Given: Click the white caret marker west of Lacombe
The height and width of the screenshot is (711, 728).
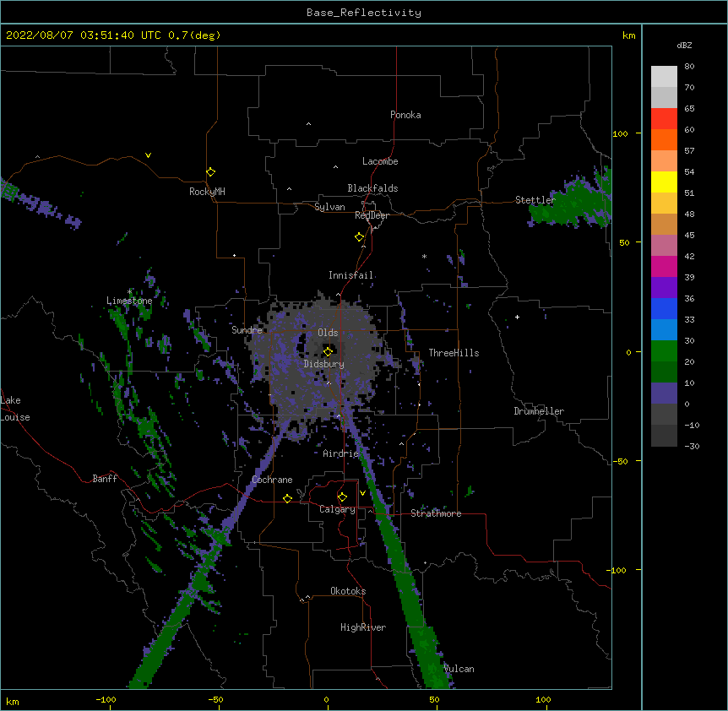Looking at the screenshot, I should [x=335, y=167].
